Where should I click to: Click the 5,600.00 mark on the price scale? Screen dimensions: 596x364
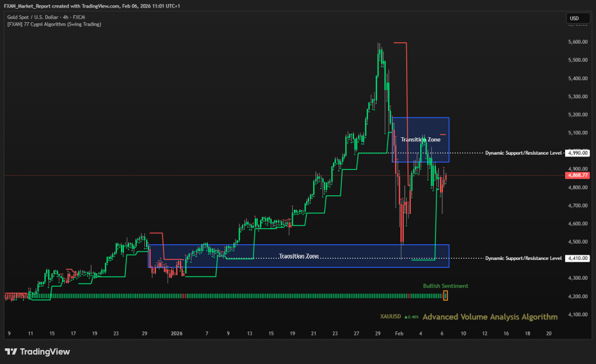pos(577,42)
